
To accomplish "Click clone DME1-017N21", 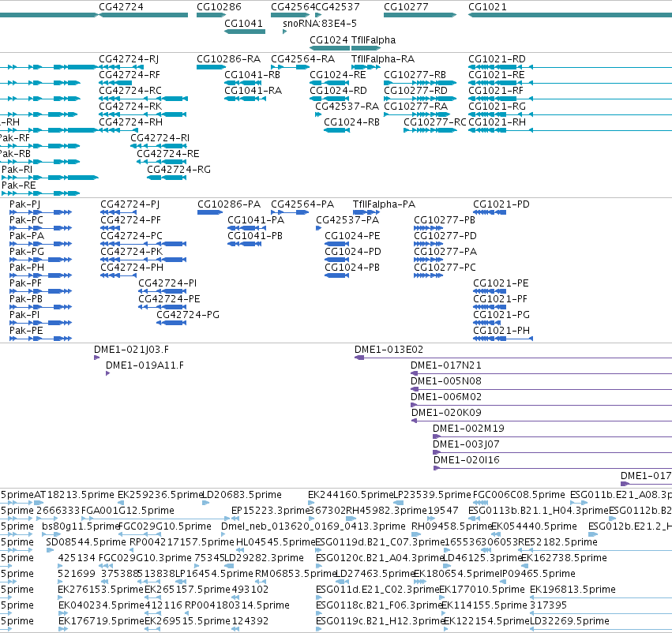I will (445, 365).
